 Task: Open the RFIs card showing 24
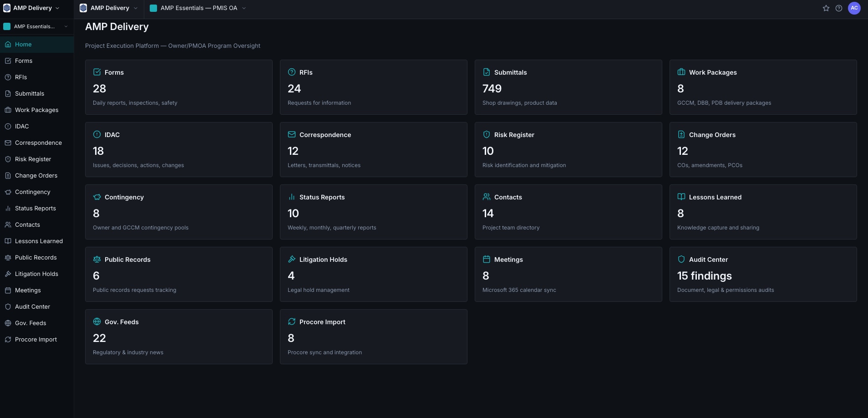(x=374, y=87)
